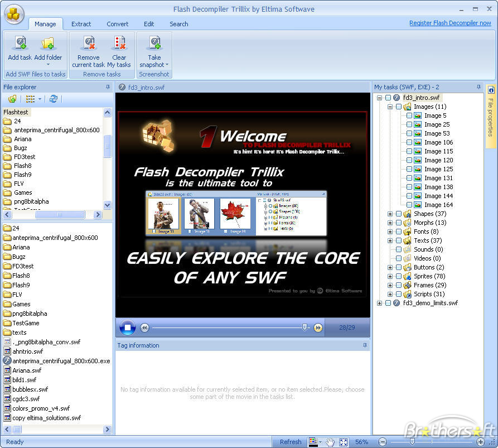Collapse the fd3_intro.swf tree node
The image size is (498, 448).
(380, 98)
